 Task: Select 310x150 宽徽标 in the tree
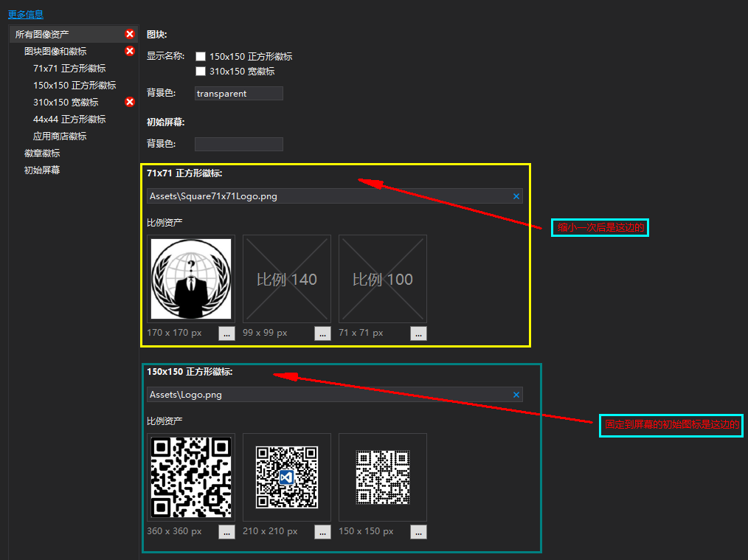[x=66, y=102]
